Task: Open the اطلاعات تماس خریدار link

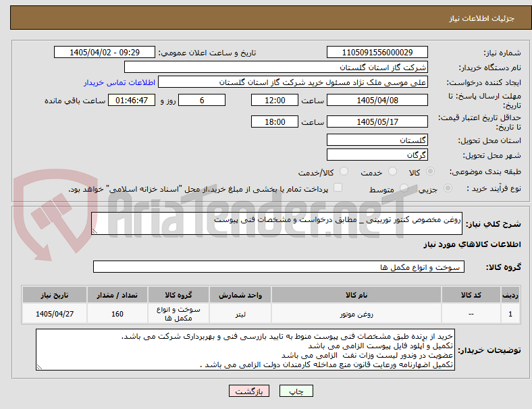Action: point(119,82)
